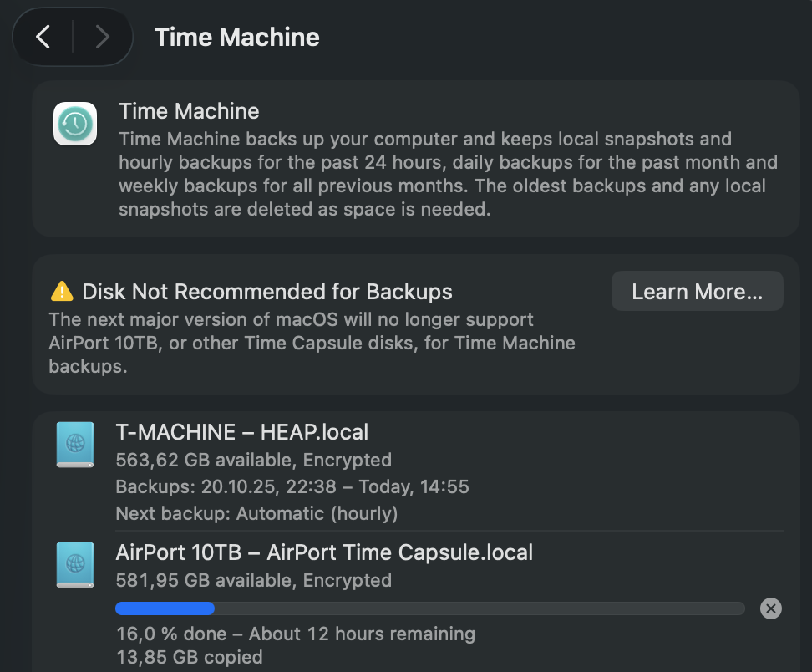Click Next backup: Automatic (hourly) text
Screen dimensions: 812x672
tap(256, 513)
